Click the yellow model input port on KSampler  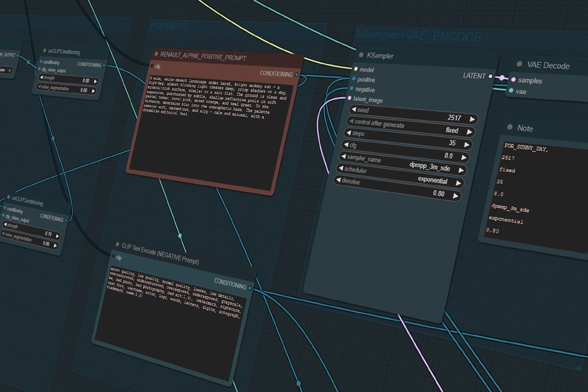click(x=356, y=69)
